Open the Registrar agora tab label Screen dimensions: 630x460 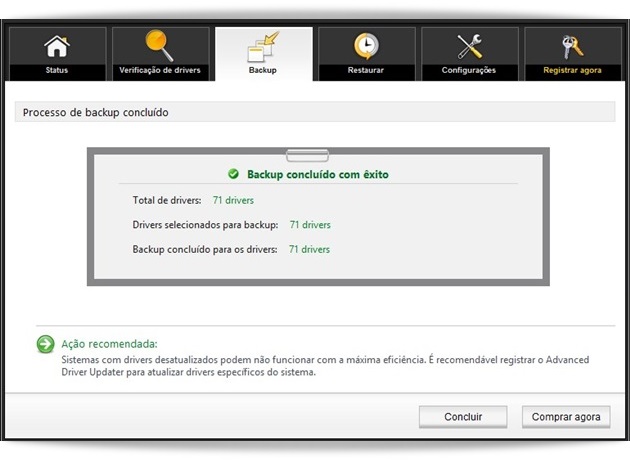[x=572, y=70]
